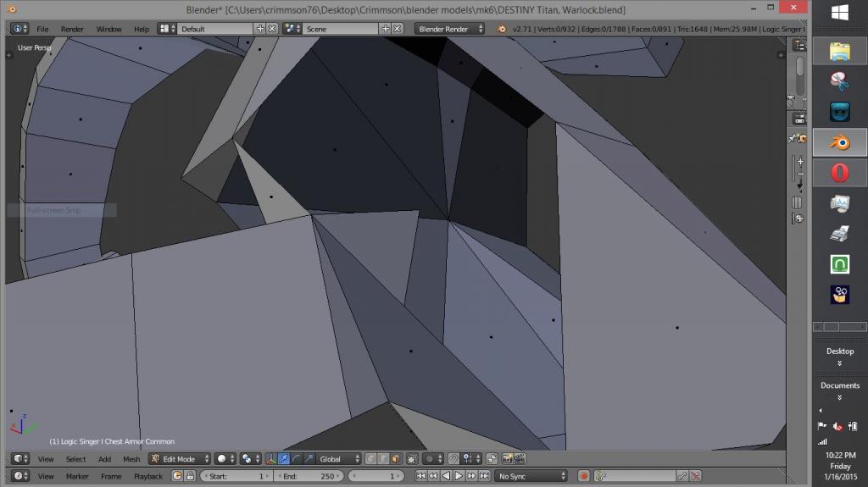This screenshot has width=868, height=487.
Task: Jump to the next keyframe
Action: click(x=471, y=476)
